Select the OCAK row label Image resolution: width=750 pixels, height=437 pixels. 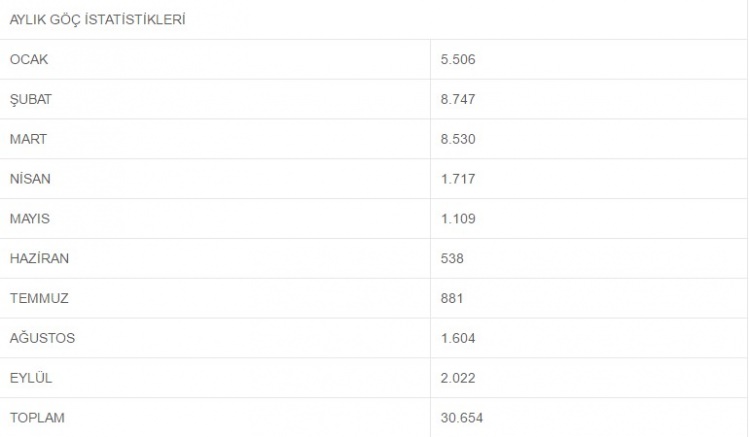click(x=29, y=59)
